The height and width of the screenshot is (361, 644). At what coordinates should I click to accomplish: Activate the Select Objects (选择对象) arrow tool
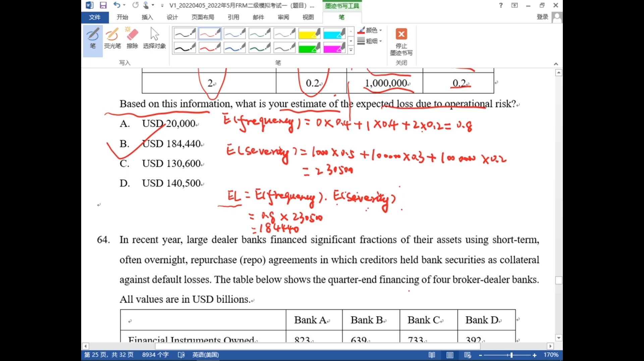click(154, 39)
